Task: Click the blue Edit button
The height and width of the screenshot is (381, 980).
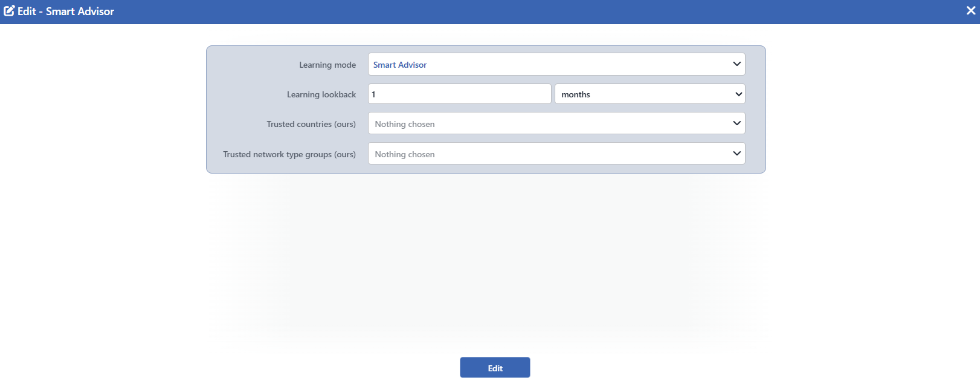Action: coord(495,368)
